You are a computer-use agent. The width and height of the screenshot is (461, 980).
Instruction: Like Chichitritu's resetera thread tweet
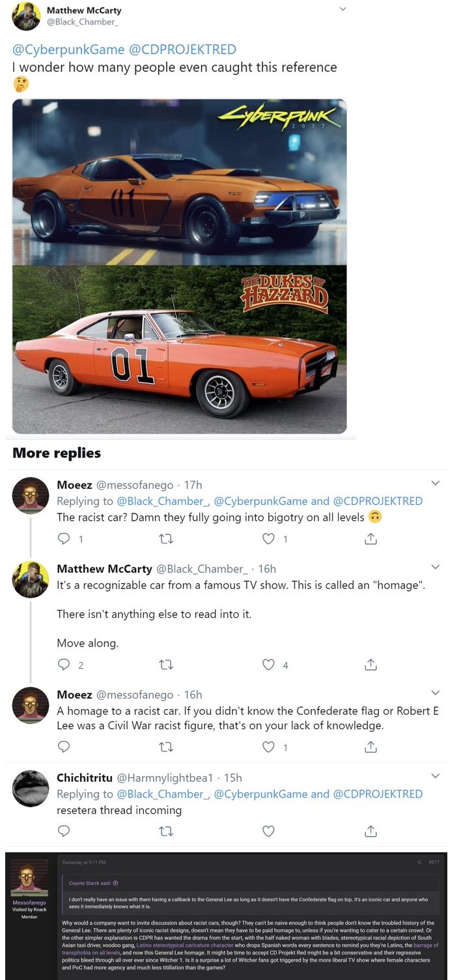(x=268, y=831)
